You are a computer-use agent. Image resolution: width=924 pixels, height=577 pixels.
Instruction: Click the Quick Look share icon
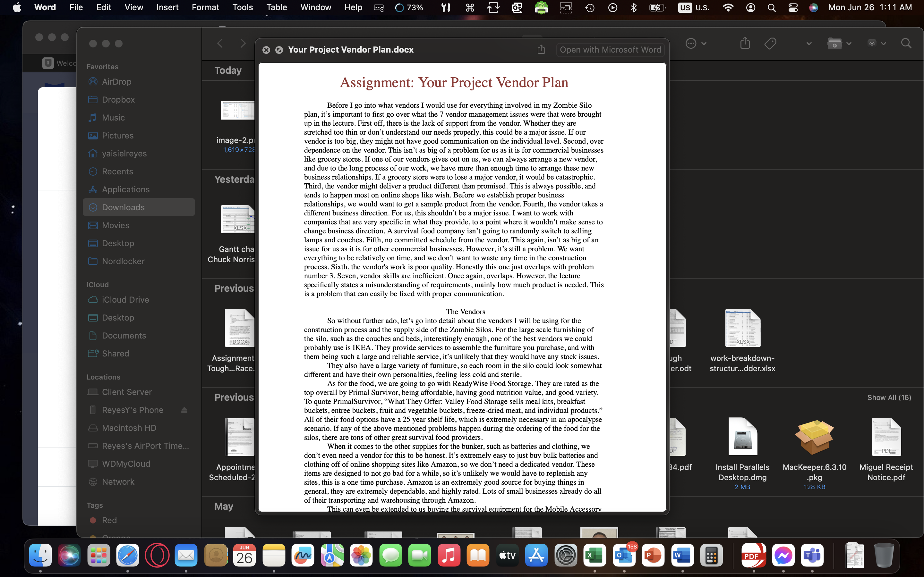541,50
